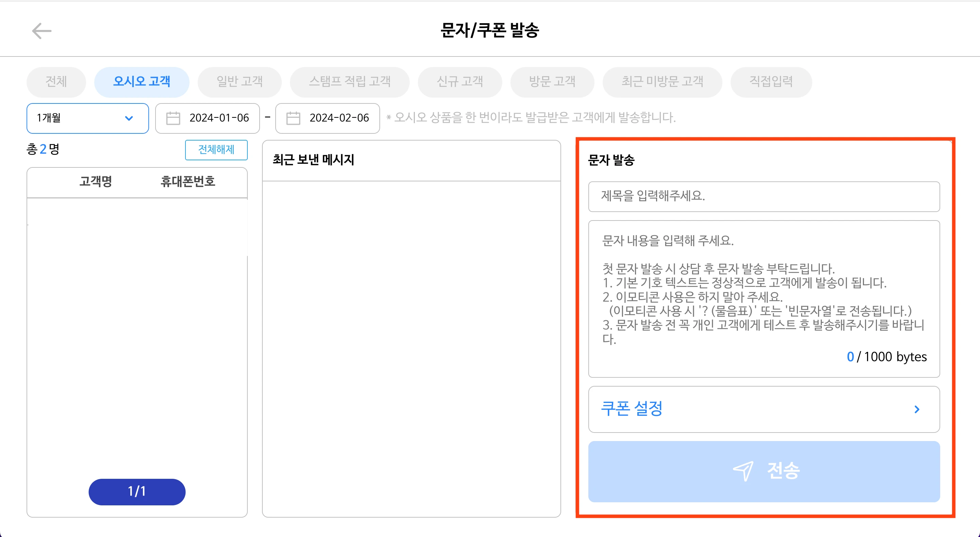Open the 방문 고객 tab
Screen dimensions: 980x537
pyautogui.click(x=552, y=82)
